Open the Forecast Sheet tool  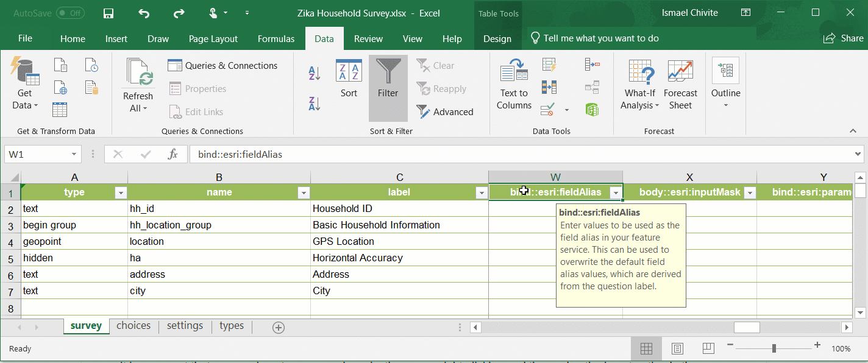[x=680, y=85]
